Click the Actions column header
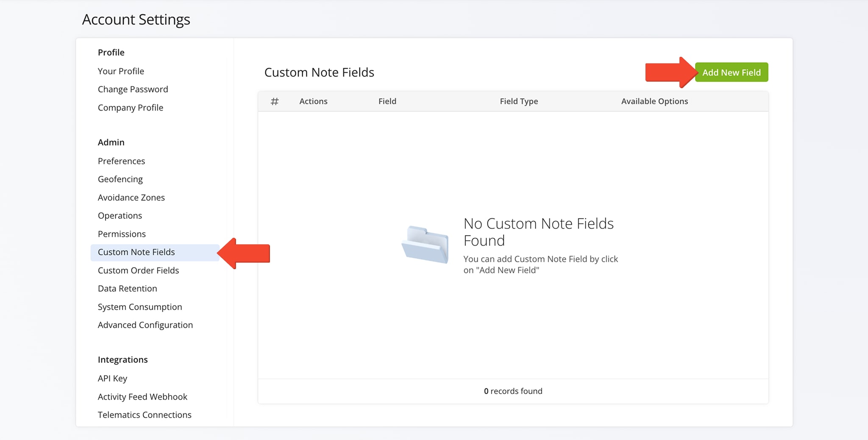Viewport: 868px width, 440px height. coord(313,101)
